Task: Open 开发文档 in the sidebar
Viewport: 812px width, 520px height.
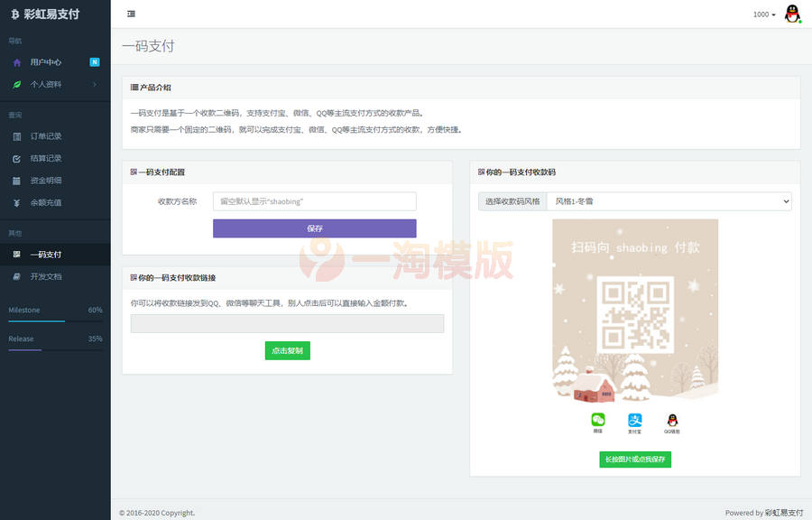Action: click(x=46, y=276)
